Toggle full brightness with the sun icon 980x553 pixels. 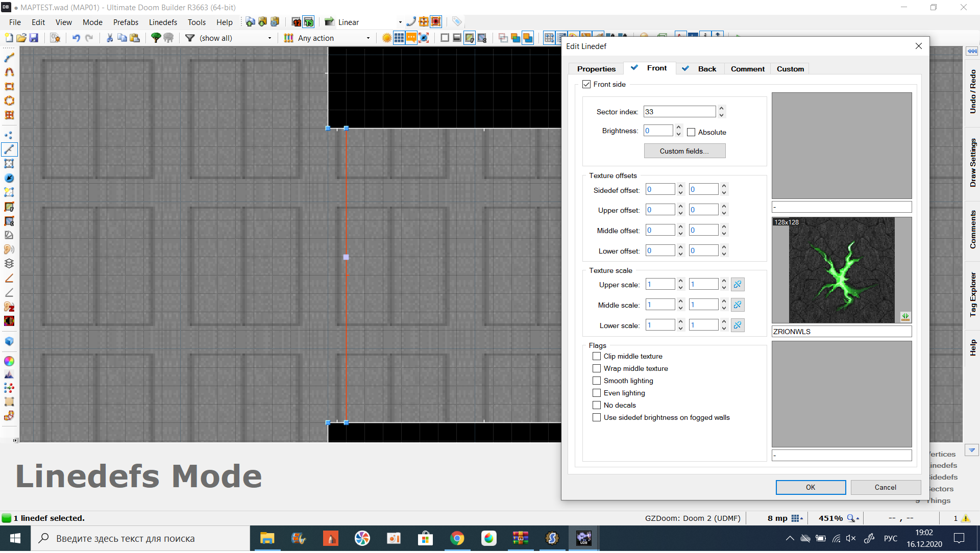[x=387, y=38]
